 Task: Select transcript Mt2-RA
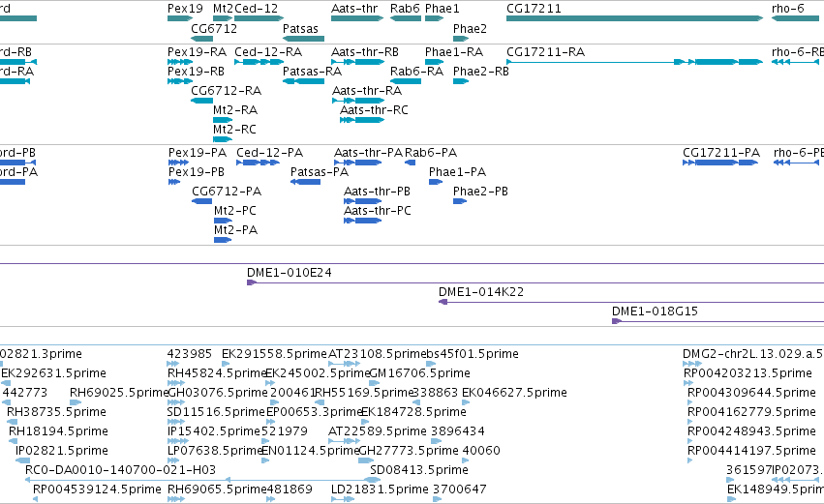pos(223,120)
